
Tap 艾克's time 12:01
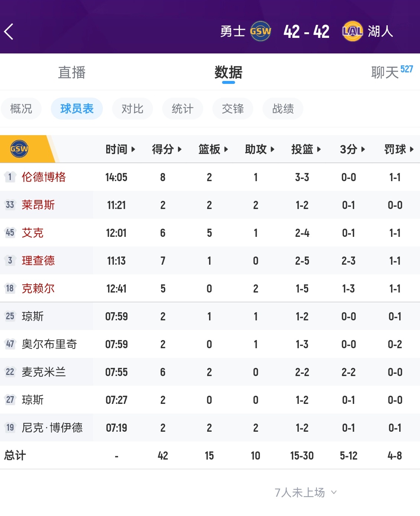point(116,233)
